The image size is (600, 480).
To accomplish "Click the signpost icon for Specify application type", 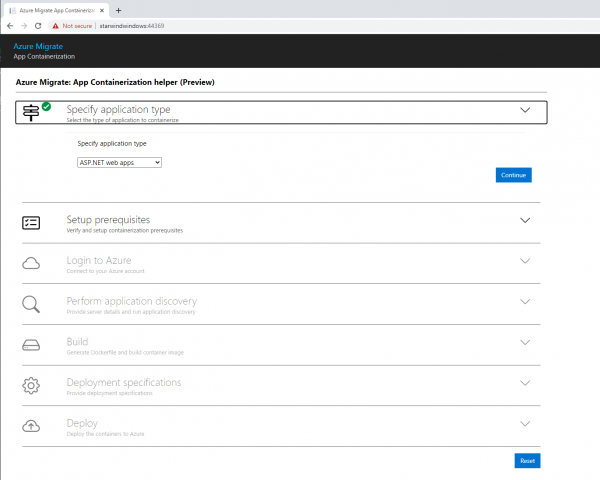I will pos(31,113).
